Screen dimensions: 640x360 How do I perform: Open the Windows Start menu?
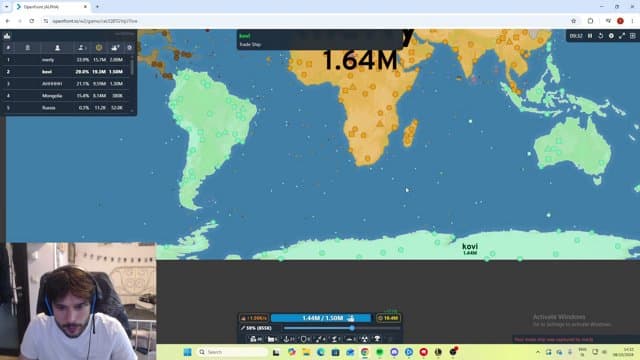[x=187, y=352]
